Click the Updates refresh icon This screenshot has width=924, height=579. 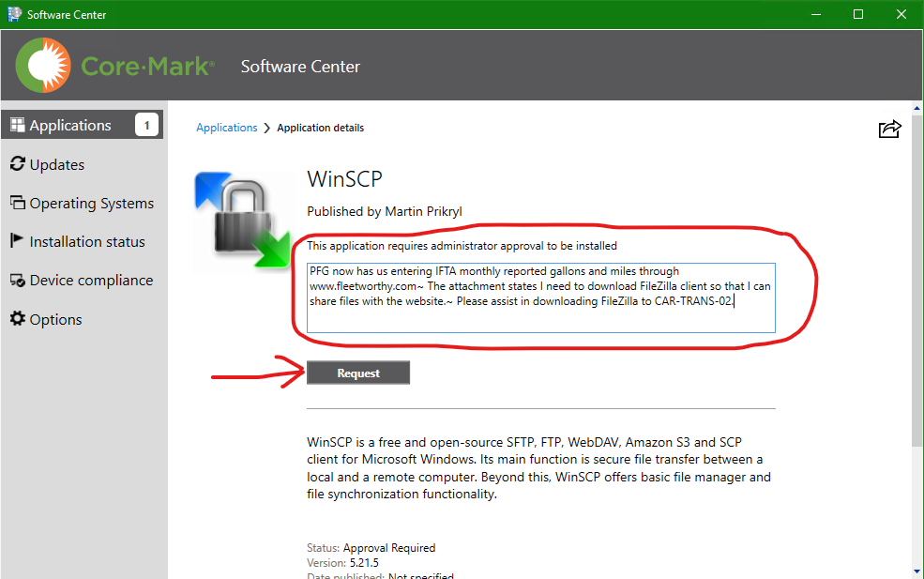point(18,164)
